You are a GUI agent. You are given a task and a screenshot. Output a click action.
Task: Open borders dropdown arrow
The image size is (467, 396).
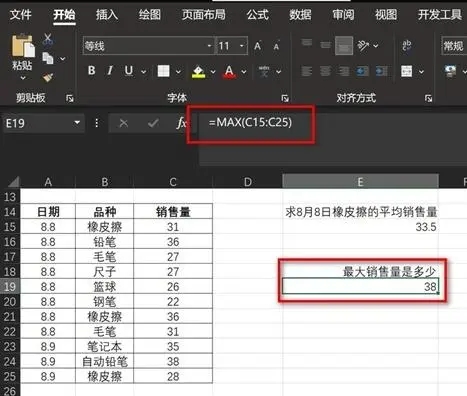[x=178, y=72]
